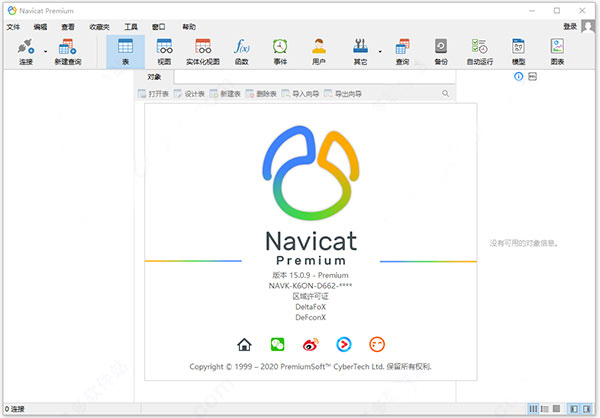Toggle the right information pane visibility
600x418 pixels.
pos(586,409)
